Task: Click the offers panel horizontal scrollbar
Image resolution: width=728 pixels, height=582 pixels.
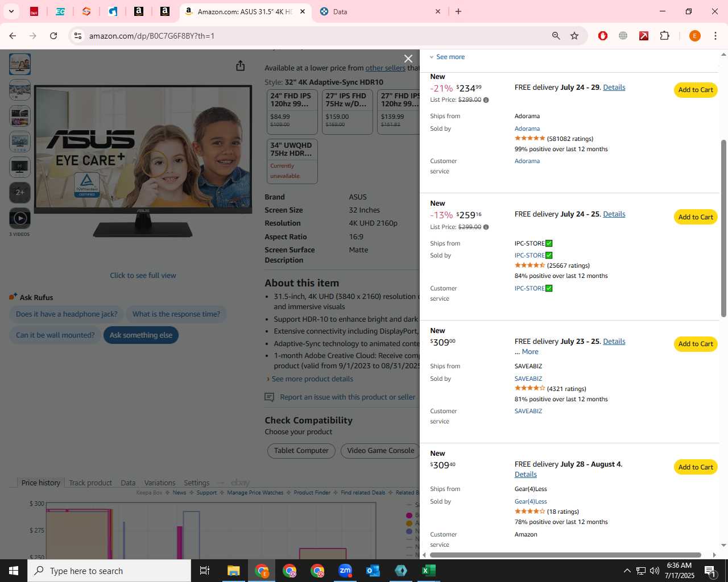Action: (565, 555)
